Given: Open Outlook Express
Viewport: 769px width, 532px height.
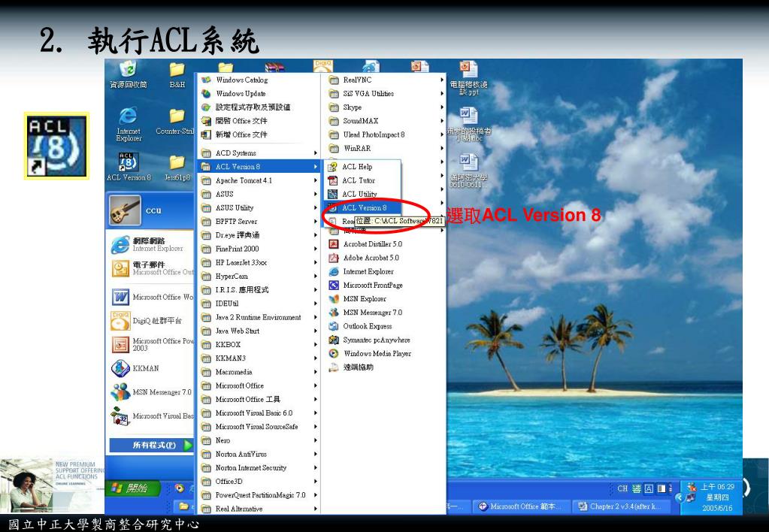Looking at the screenshot, I should click(384, 326).
